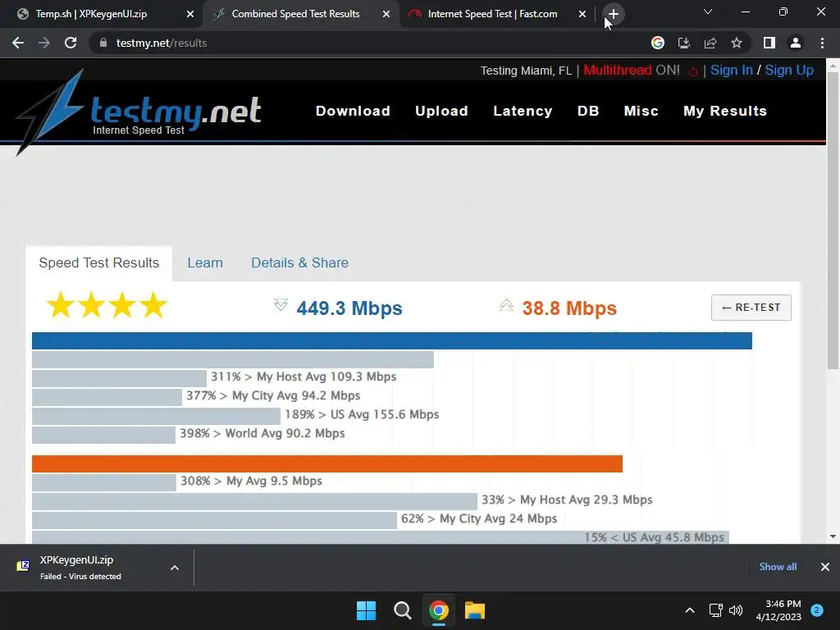Open the Chrome three-dot menu
Screen dimensions: 840x630
(x=822, y=43)
